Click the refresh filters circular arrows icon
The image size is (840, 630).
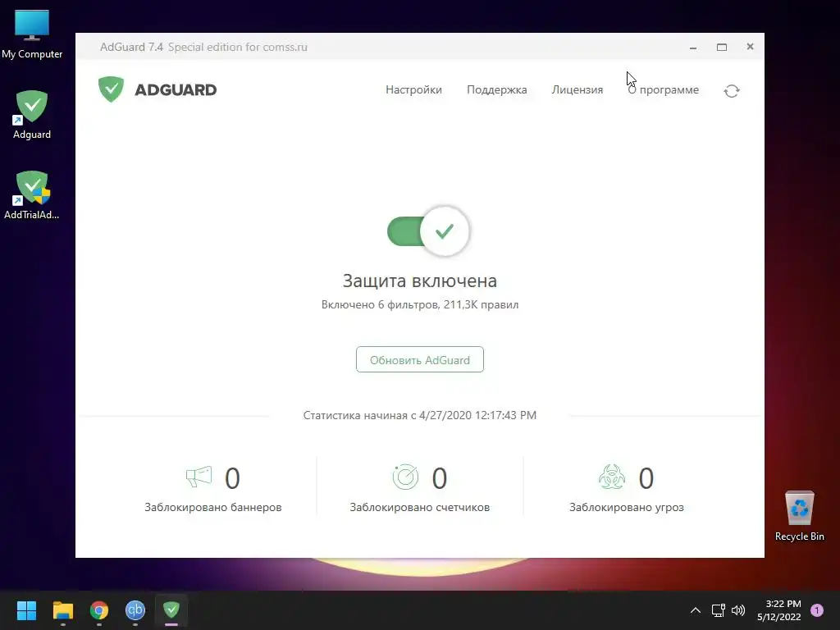pyautogui.click(x=731, y=90)
